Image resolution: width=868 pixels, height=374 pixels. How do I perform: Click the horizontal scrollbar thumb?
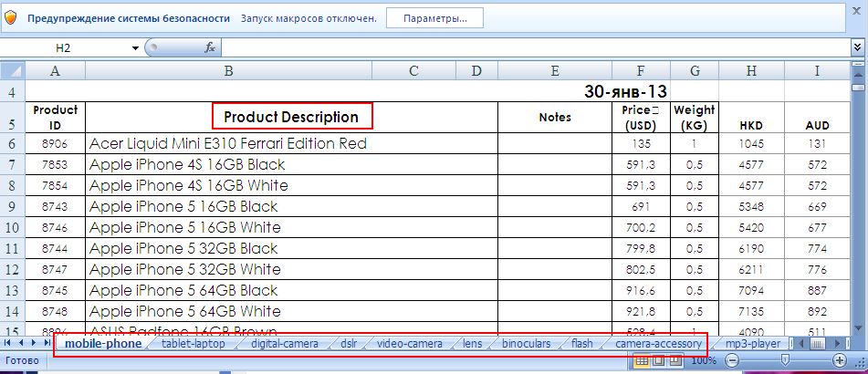(816, 344)
